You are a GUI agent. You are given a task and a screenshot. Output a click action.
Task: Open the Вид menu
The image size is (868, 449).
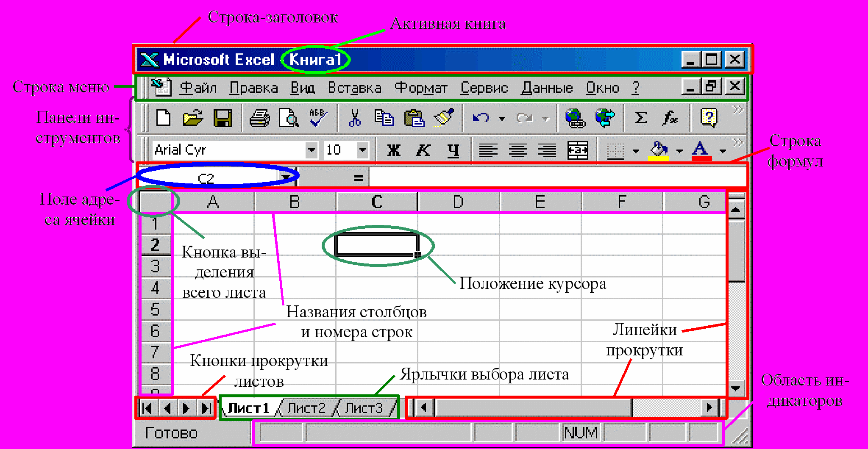coord(303,88)
